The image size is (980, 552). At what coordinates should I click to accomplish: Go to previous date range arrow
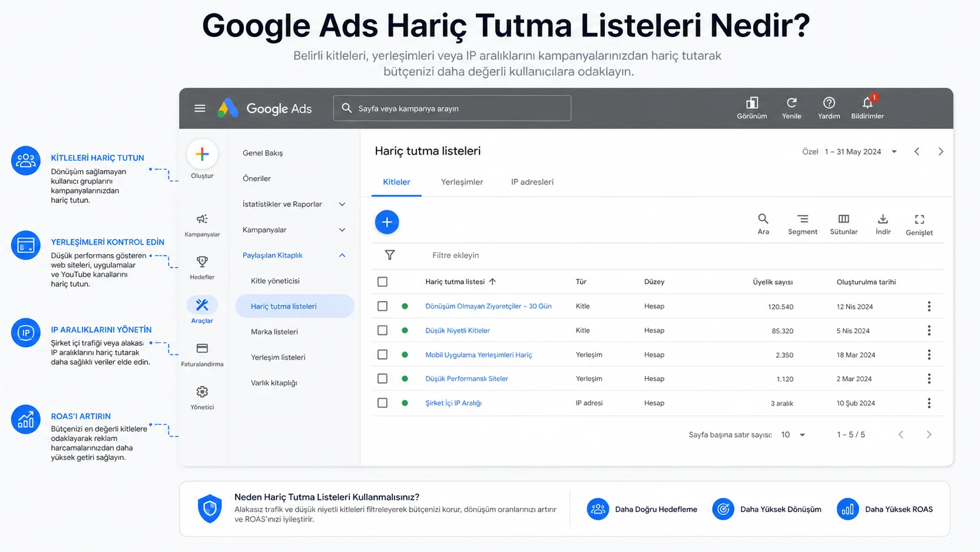(x=917, y=151)
